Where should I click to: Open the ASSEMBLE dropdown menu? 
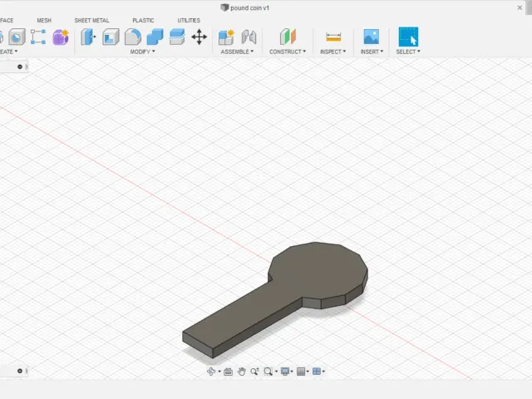tap(237, 52)
